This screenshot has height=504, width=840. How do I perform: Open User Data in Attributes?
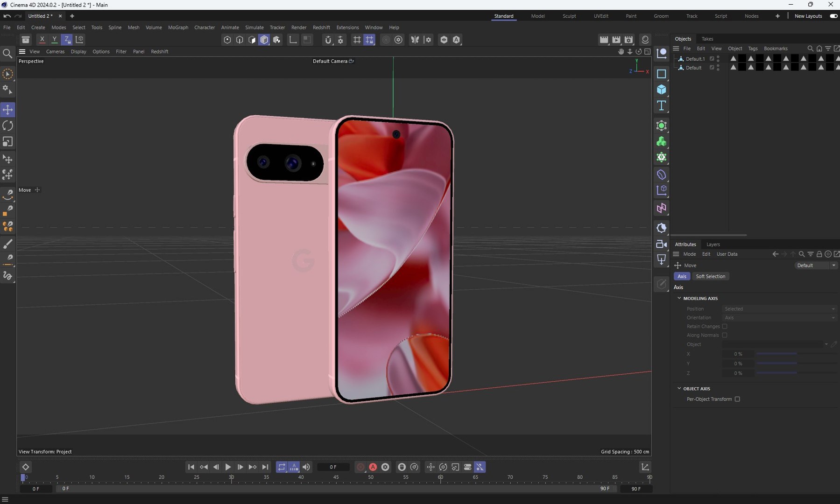pyautogui.click(x=727, y=254)
